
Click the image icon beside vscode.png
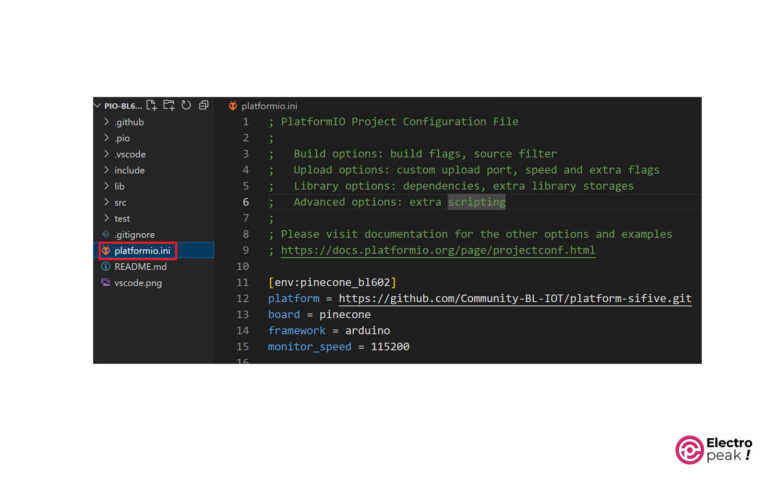coord(106,282)
